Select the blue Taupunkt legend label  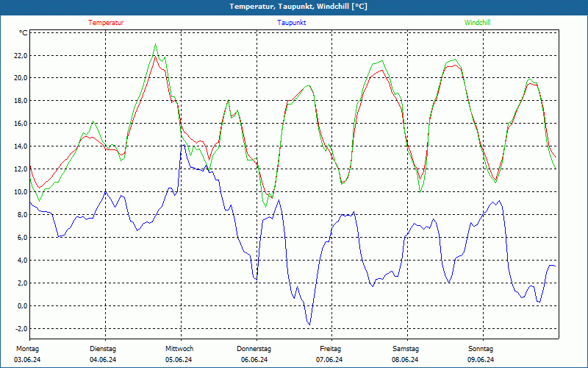[x=292, y=23]
